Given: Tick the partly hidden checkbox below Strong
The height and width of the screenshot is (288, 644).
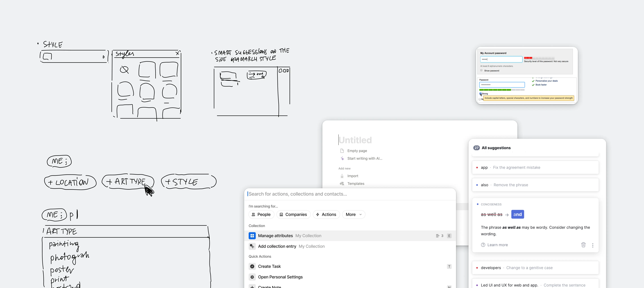Looking at the screenshot, I should (480, 99).
